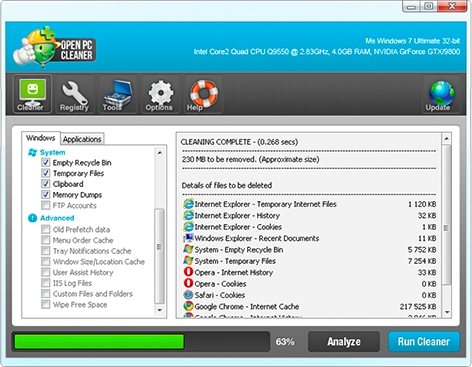Screen dimensions: 472x367
Task: Open Help lifebuoy icon
Action: [x=203, y=94]
